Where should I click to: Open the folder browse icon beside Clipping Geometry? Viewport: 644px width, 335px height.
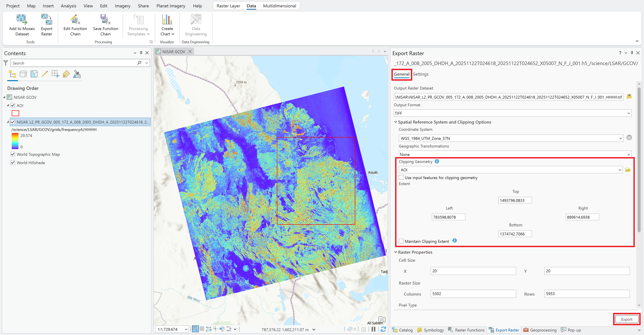(628, 170)
